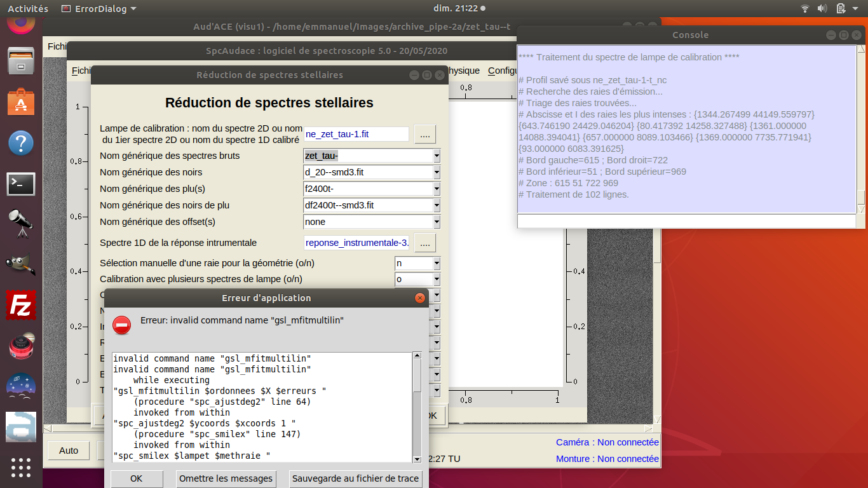Expand 'Calibration avec plusieurs spectres' dropdown
This screenshot has height=488, width=868.
pyautogui.click(x=436, y=279)
